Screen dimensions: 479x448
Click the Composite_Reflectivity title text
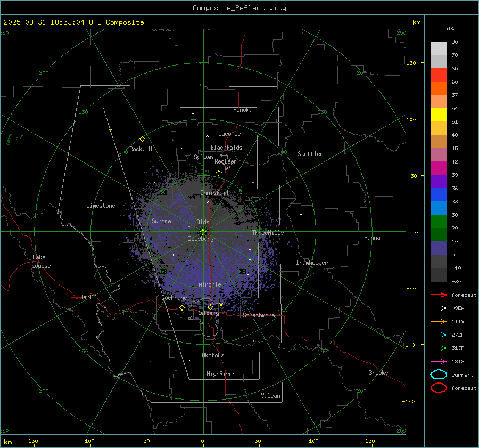pyautogui.click(x=240, y=8)
